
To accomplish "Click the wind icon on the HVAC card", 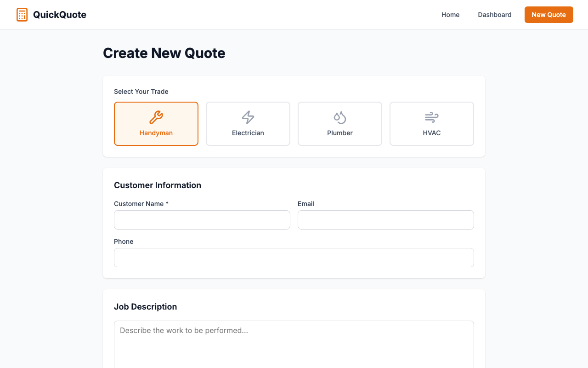I will click(431, 116).
